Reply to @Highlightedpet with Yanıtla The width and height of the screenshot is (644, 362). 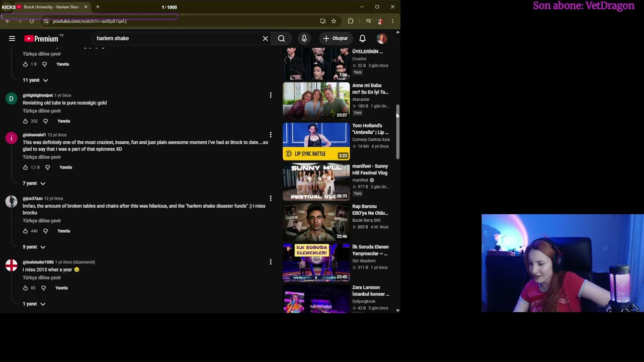[x=63, y=121]
